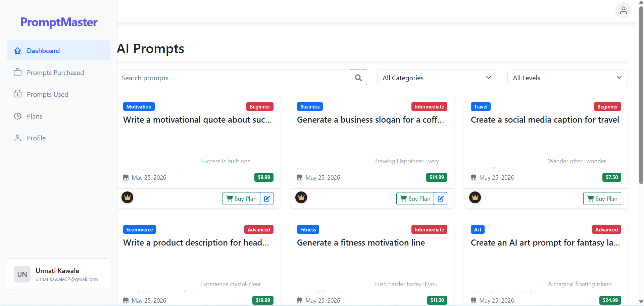This screenshot has width=644, height=306.
Task: Navigate to Plans
Action: (58, 116)
